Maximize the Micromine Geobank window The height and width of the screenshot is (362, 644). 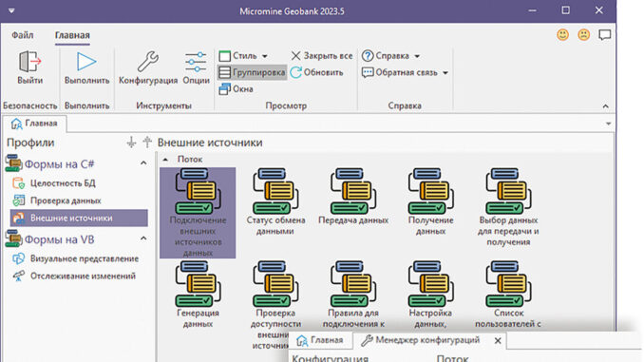(x=565, y=10)
